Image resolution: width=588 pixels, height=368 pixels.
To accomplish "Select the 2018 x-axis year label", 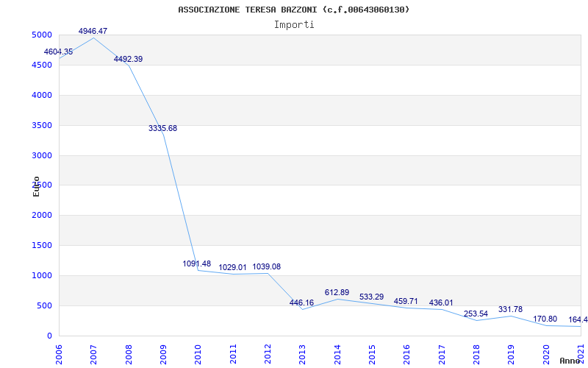I will [x=476, y=354].
